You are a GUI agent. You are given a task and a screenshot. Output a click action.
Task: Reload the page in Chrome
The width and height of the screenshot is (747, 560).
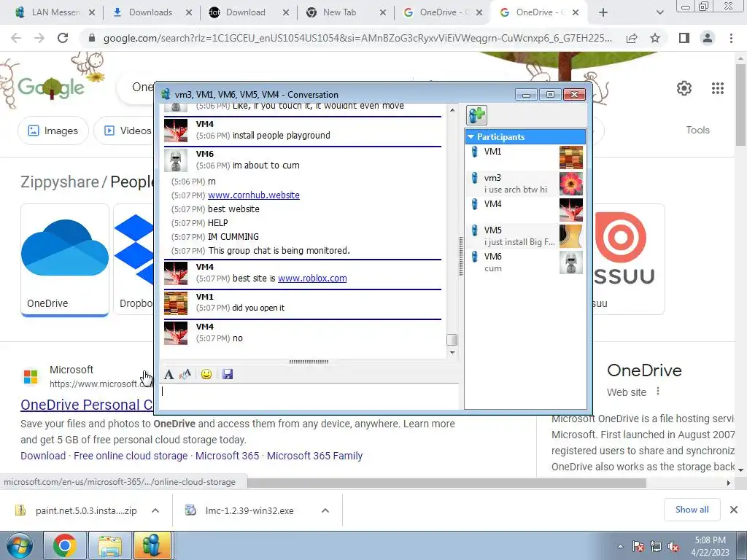pyautogui.click(x=63, y=38)
